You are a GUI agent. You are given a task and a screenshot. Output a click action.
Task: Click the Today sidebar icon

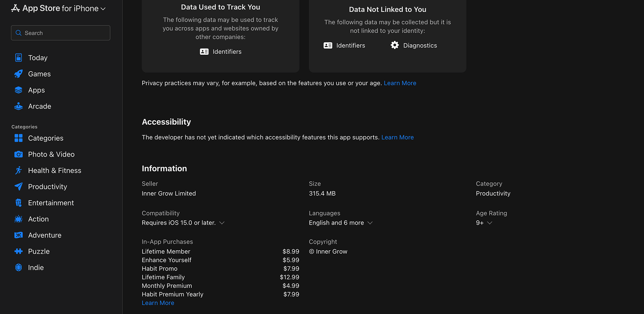coord(19,58)
